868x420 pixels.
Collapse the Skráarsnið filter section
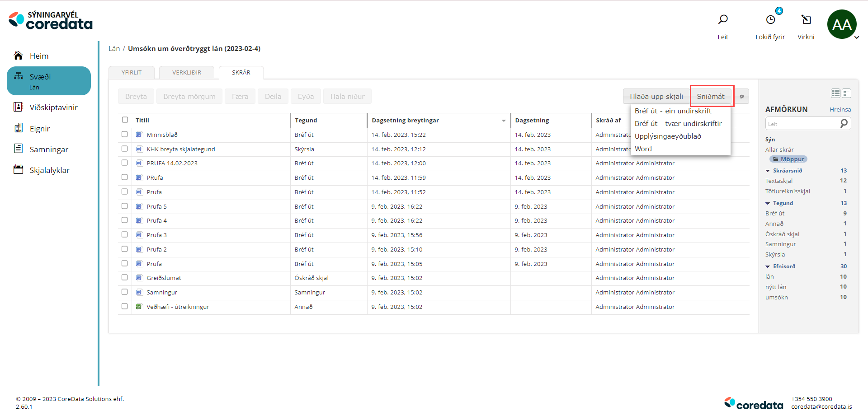768,171
